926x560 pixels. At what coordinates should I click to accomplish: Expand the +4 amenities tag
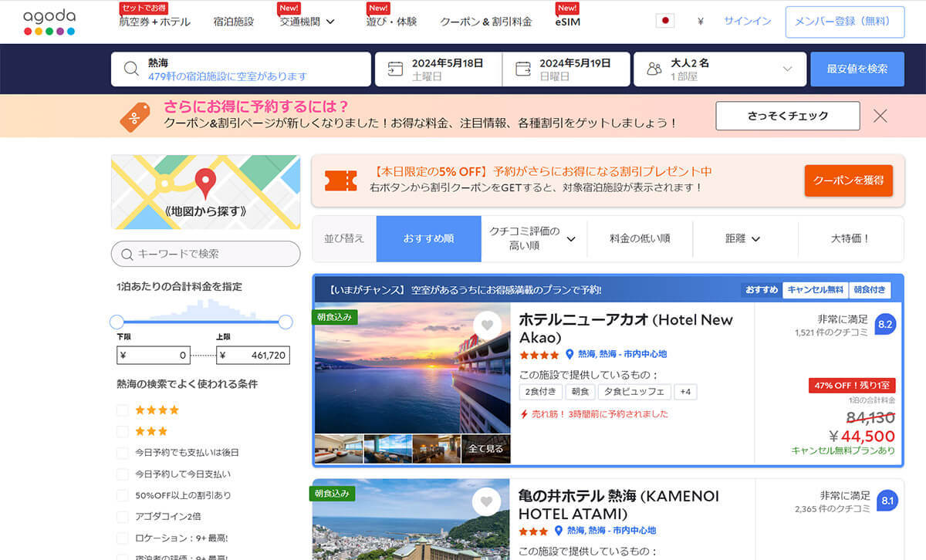pyautogui.click(x=685, y=392)
